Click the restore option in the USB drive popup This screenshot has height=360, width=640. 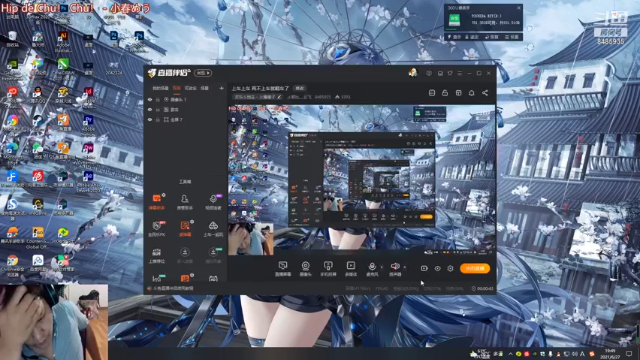492,37
